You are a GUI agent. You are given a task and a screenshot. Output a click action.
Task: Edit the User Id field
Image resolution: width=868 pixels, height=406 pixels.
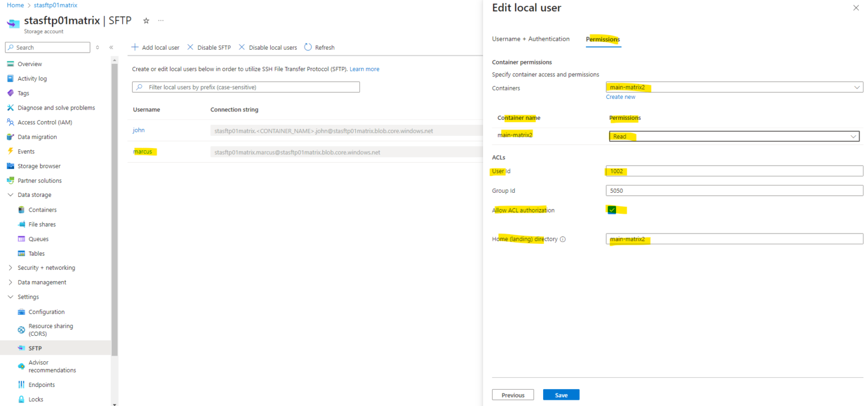pyautogui.click(x=734, y=170)
